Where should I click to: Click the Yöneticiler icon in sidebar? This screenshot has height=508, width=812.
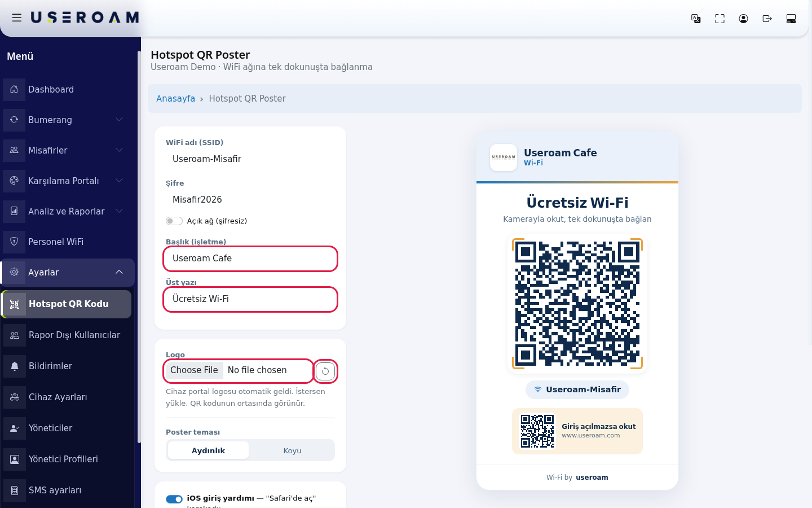pos(15,428)
